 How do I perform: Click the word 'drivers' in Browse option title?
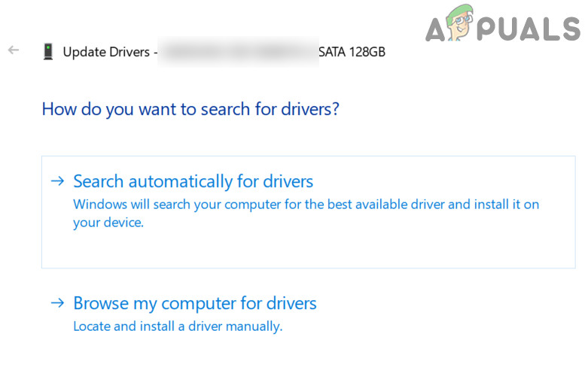click(290, 303)
